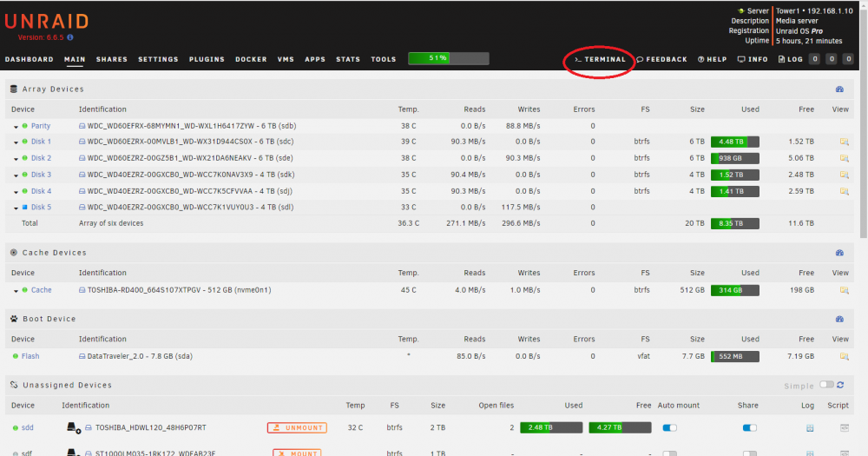This screenshot has height=456, width=868.
Task: Open the Tools tab
Action: 384,59
